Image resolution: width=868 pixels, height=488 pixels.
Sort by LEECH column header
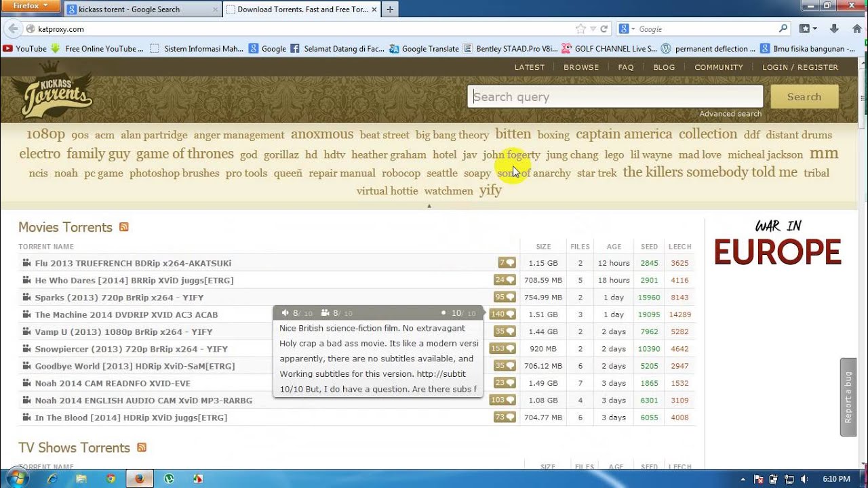pyautogui.click(x=679, y=247)
